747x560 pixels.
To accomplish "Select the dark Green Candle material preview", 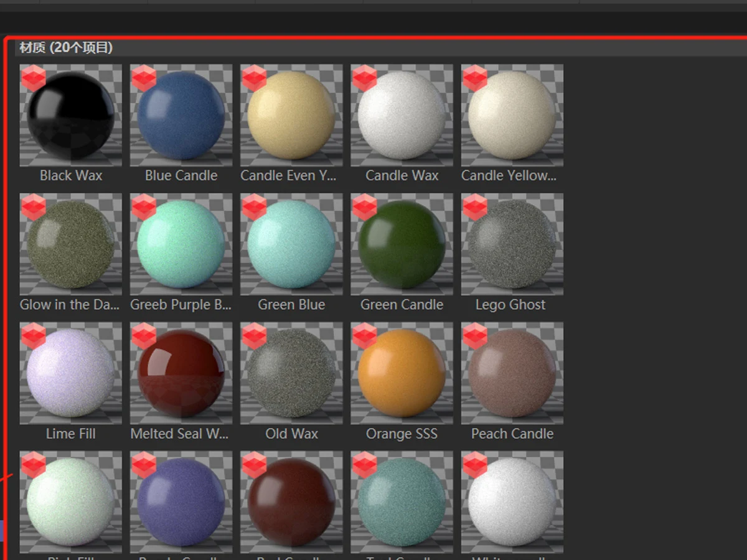I will [x=402, y=245].
